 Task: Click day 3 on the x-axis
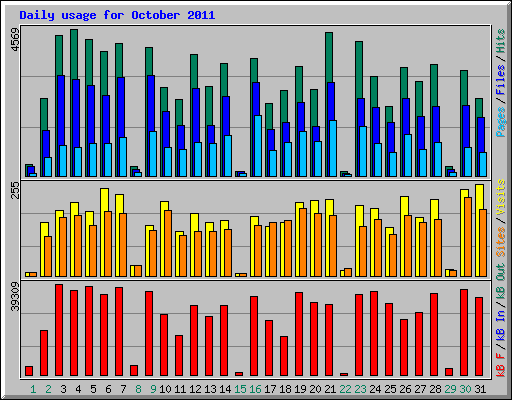(63, 389)
